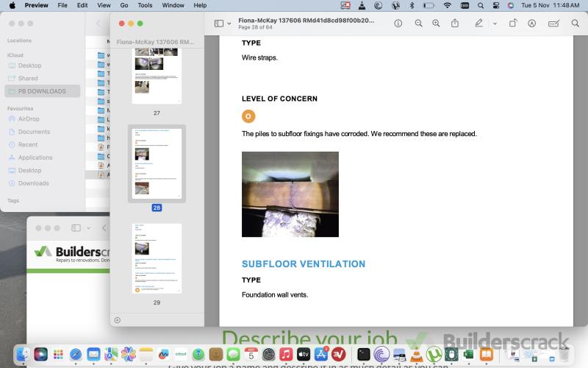Select the Highlight pen tool
588x368 pixels.
(x=479, y=24)
